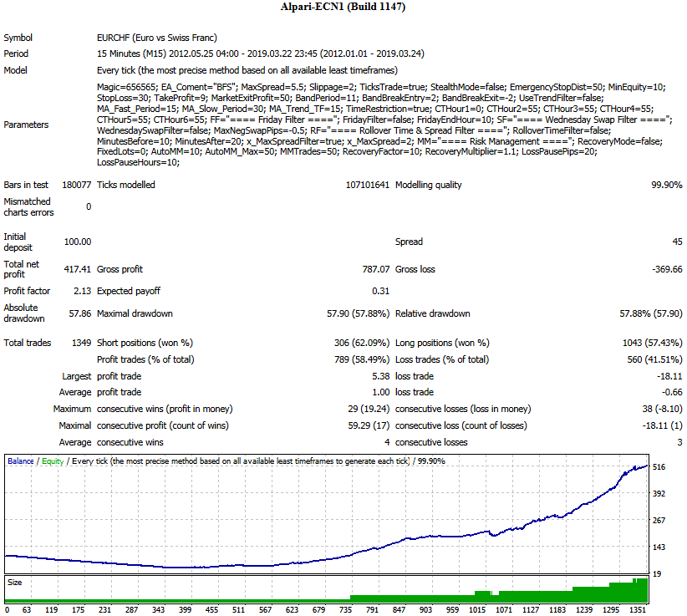
Task: Click the Loss trades value 560 (41.51%)
Action: coord(654,359)
